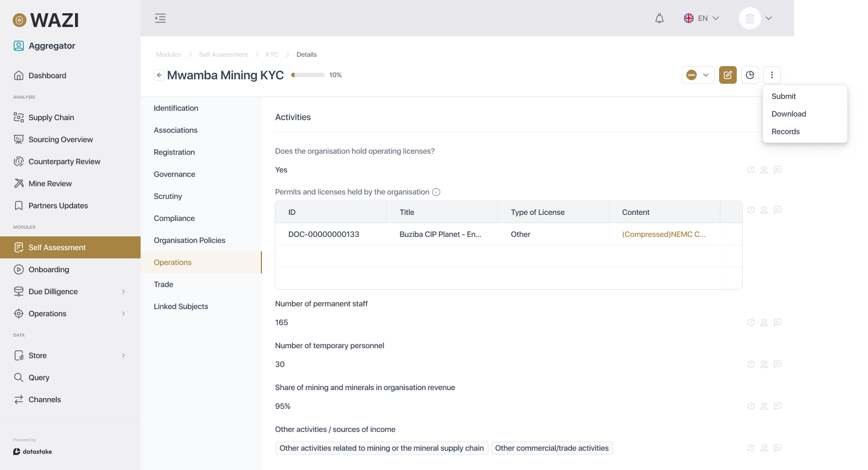Click the WAZI logo
Image resolution: width=868 pixels, height=470 pixels.
pos(46,20)
